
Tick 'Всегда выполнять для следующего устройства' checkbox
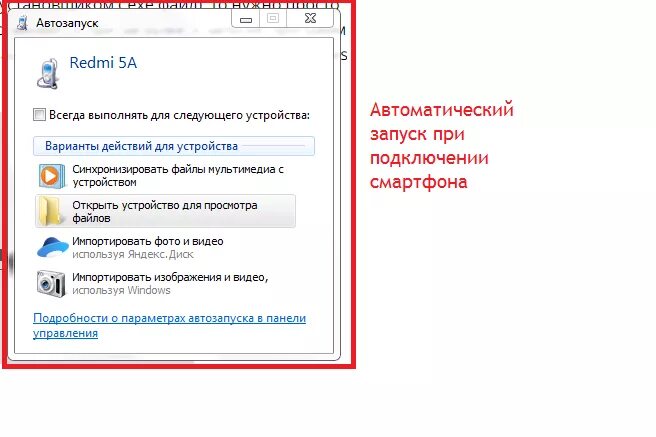[x=39, y=115]
